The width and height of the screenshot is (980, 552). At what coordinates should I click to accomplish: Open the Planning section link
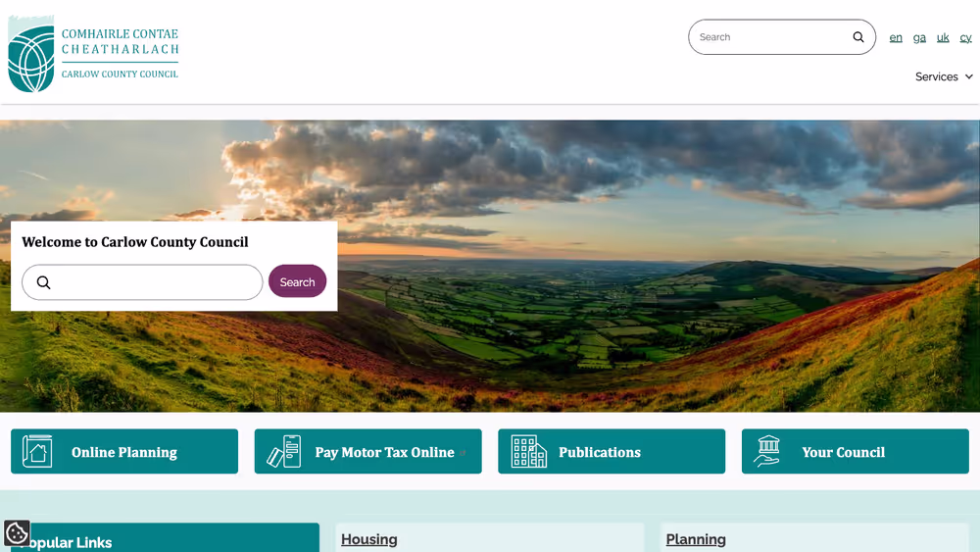pos(696,539)
